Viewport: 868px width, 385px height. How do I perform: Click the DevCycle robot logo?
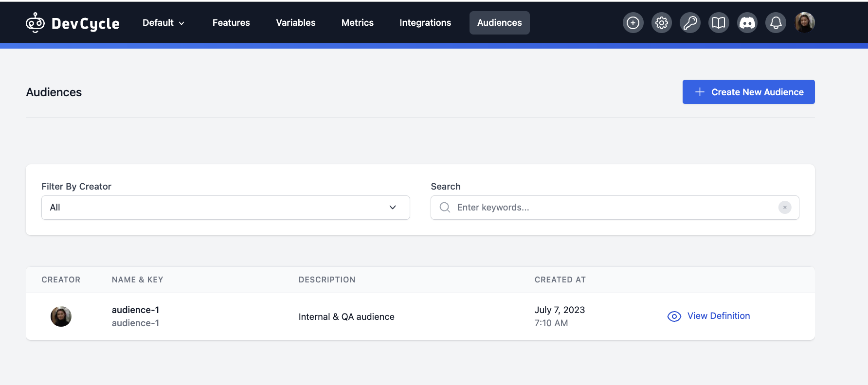pyautogui.click(x=36, y=23)
